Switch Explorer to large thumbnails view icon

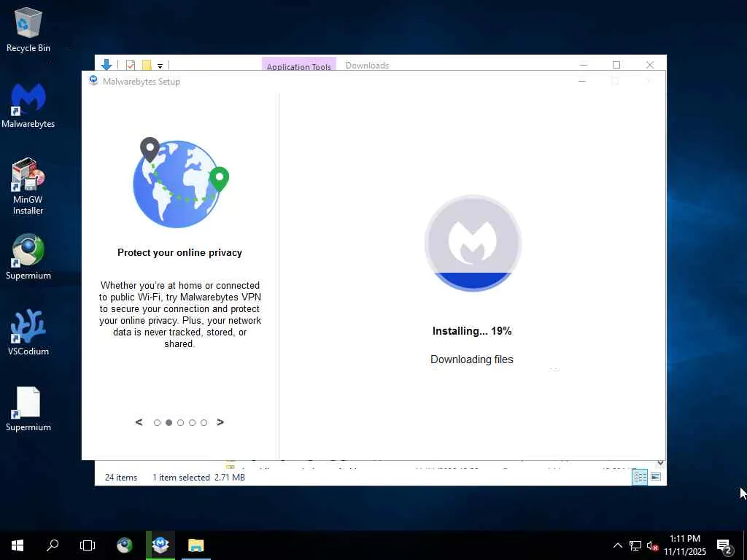656,477
